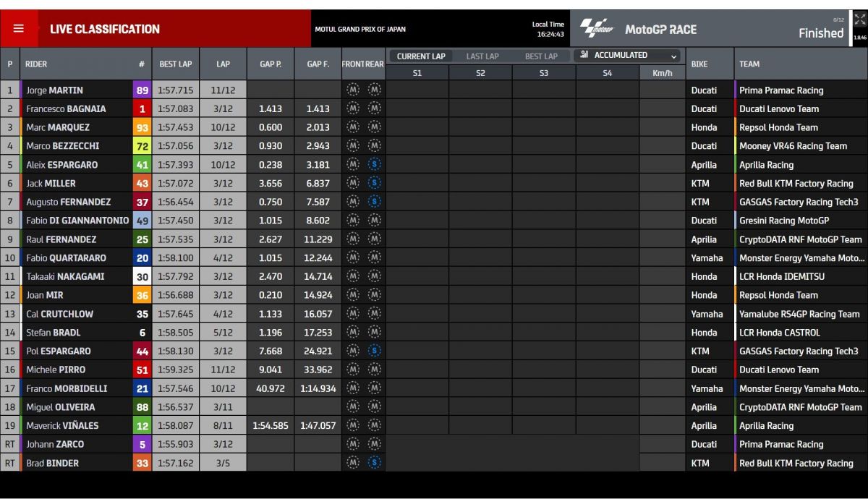Click Zarco's best lap 1:55.903
Viewport: 868px width, 499px height.
tap(176, 444)
